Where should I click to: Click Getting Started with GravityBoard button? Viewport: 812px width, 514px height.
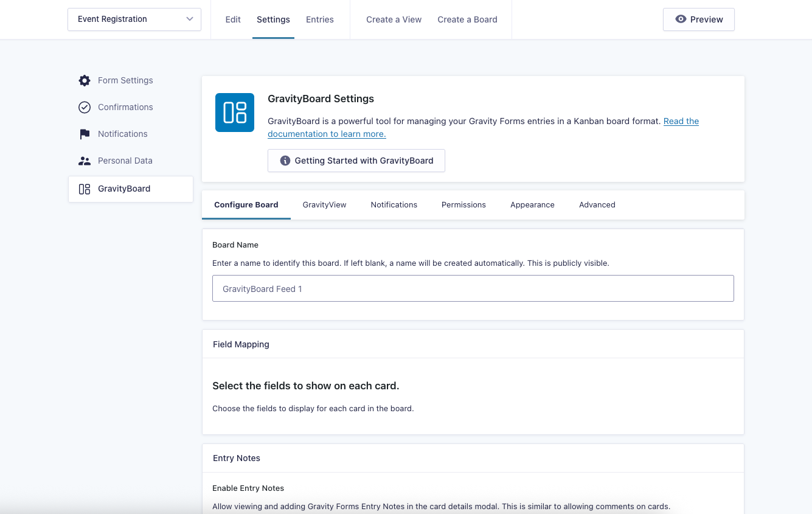[356, 161]
